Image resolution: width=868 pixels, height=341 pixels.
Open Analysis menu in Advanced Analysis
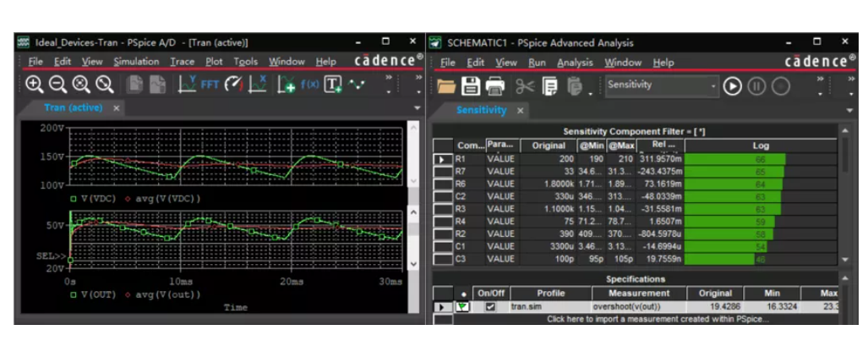(576, 63)
